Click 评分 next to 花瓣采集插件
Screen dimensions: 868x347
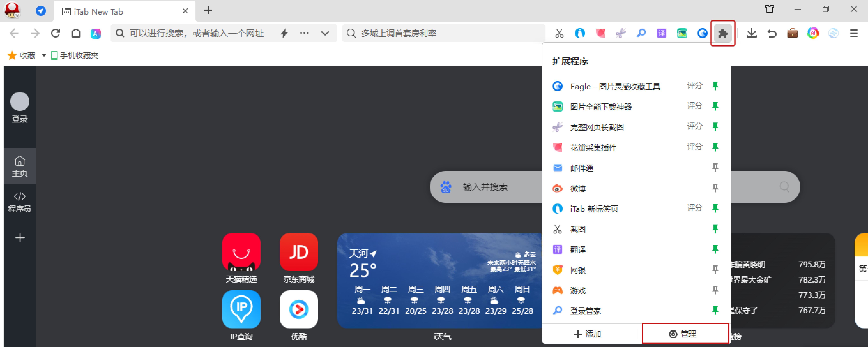(694, 147)
